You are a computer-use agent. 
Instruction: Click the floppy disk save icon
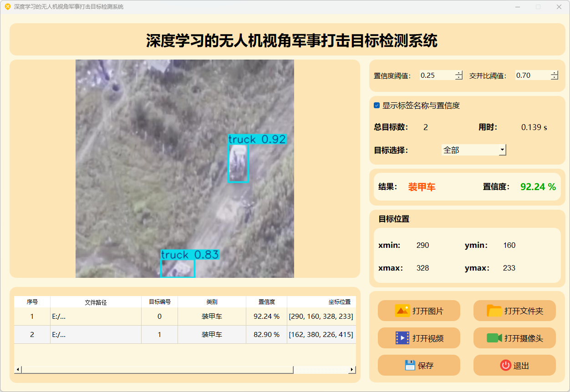click(x=410, y=365)
